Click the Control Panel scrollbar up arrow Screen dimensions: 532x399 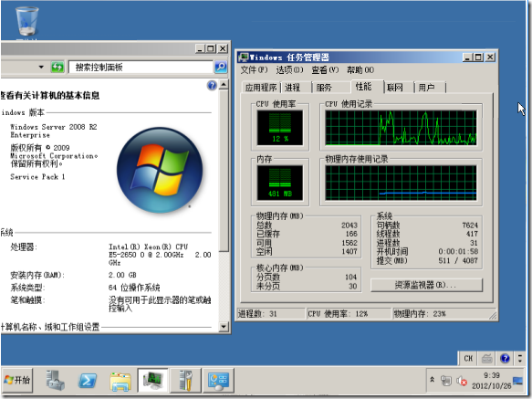click(x=224, y=84)
